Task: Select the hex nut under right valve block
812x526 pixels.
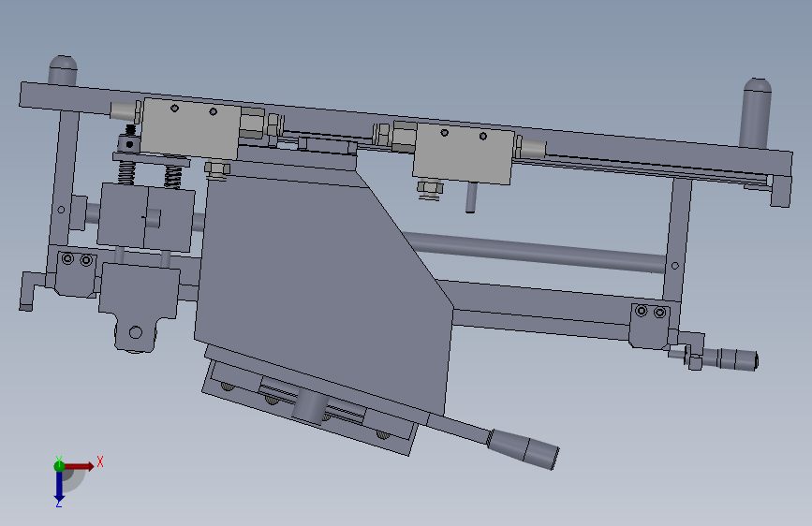Action: click(430, 189)
